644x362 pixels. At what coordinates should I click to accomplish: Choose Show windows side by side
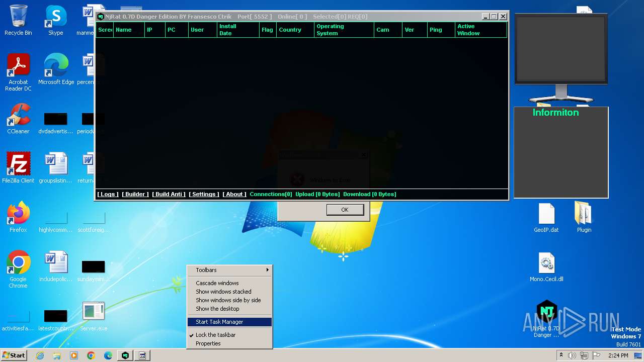[229, 300]
